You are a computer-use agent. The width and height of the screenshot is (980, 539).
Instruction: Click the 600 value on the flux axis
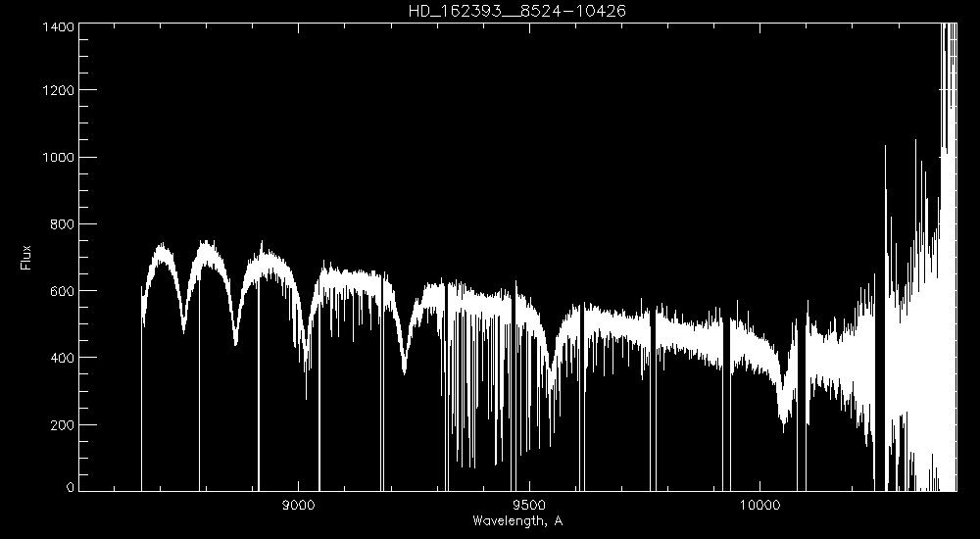pyautogui.click(x=62, y=291)
